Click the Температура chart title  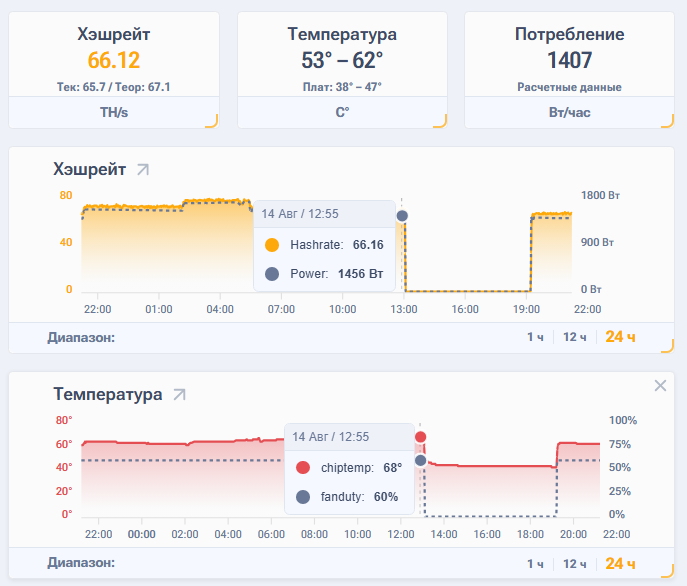[x=108, y=394]
